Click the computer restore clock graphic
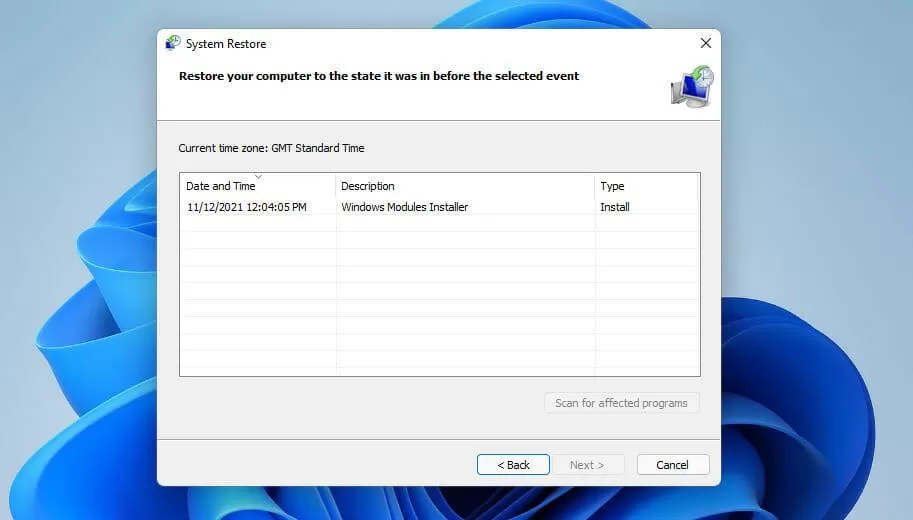Screen dimensions: 913x520 click(692, 86)
